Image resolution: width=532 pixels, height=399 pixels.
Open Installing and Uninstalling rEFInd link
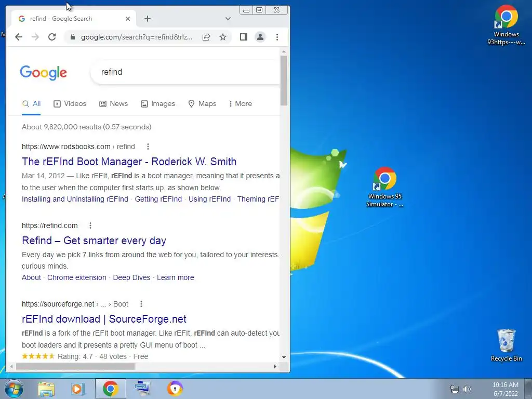click(x=75, y=199)
